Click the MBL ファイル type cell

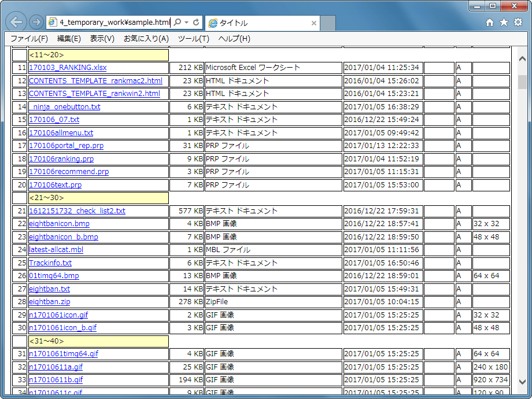(273, 250)
